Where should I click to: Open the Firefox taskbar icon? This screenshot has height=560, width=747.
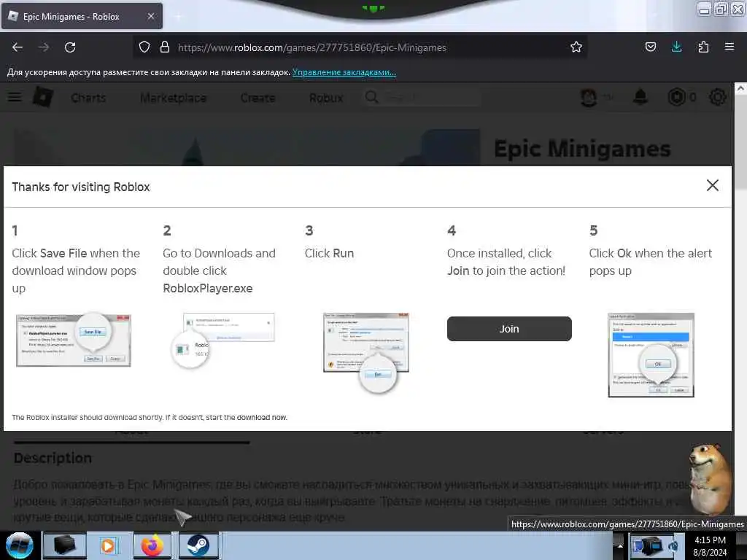pyautogui.click(x=152, y=545)
